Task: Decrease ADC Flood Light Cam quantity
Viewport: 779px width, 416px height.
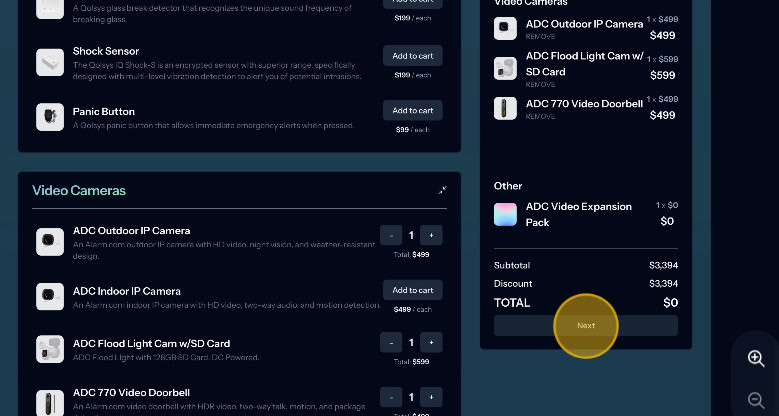Action: [391, 342]
